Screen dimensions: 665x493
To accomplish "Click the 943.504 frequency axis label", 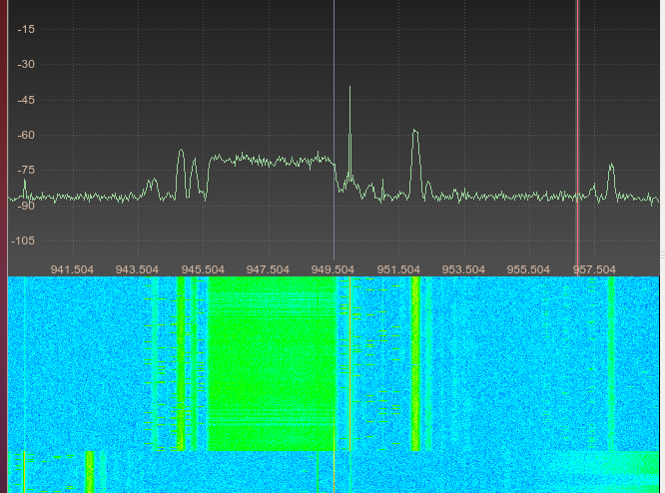I will coord(137,269).
